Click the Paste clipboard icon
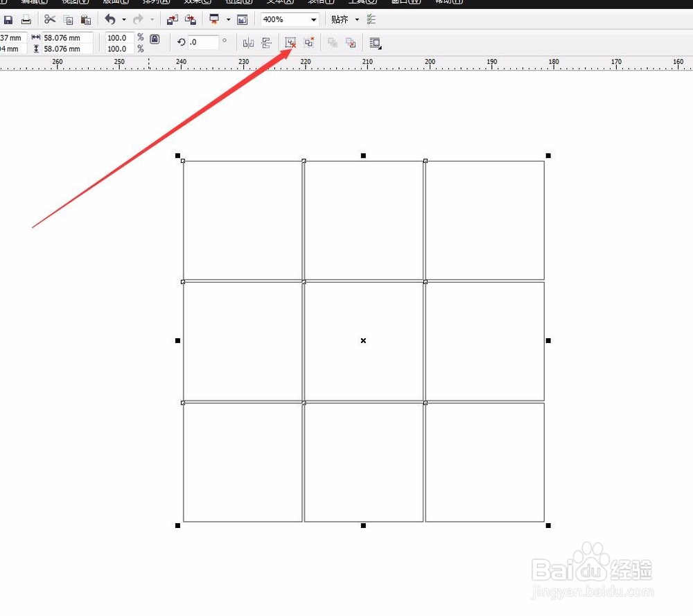The image size is (693, 616). coord(86,20)
